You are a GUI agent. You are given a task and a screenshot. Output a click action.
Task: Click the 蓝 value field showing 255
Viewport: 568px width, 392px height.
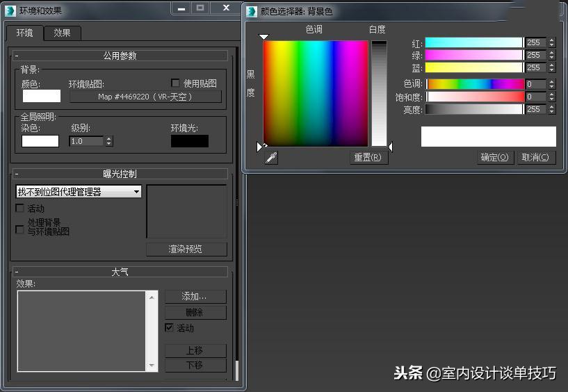coord(536,67)
